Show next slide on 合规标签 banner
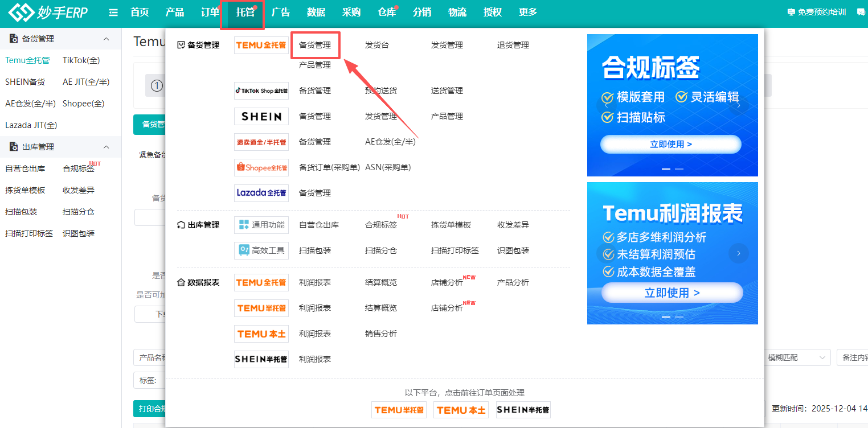This screenshot has height=428, width=868. 739,105
